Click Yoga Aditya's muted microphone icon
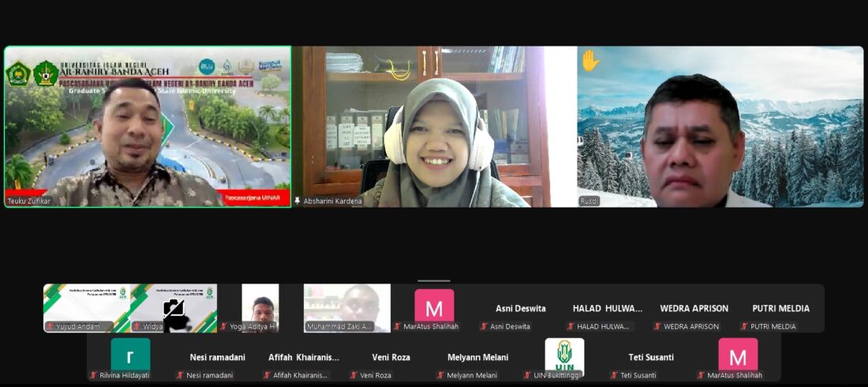Screen dimensions: 868x387 pos(223,326)
